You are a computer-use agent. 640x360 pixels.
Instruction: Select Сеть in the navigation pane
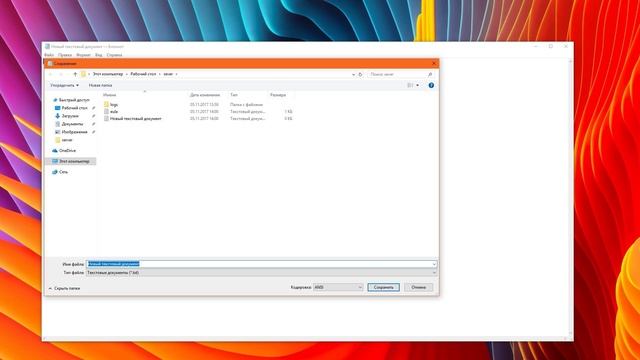tap(63, 172)
